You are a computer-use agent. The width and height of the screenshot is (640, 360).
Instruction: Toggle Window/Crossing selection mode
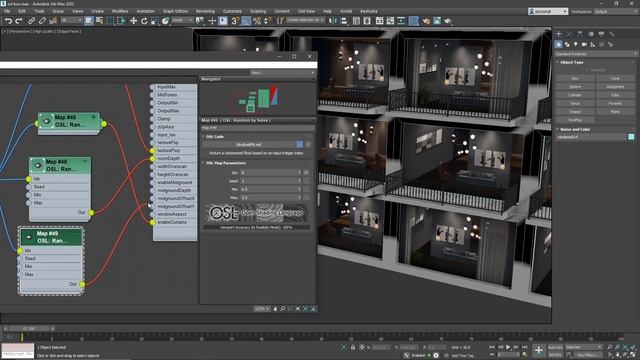tap(121, 21)
